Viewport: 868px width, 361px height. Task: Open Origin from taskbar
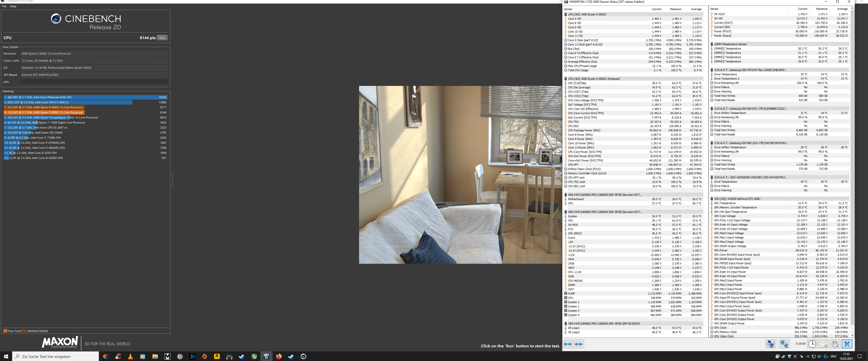pyautogui.click(x=205, y=356)
